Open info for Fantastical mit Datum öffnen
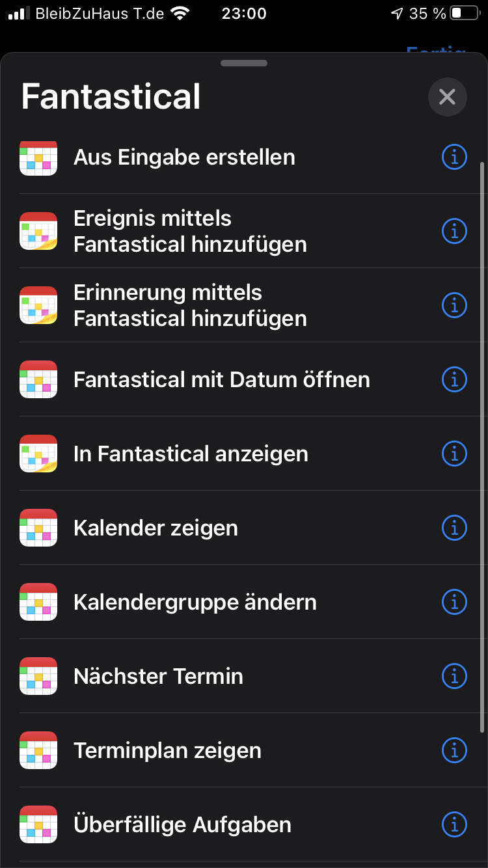Screen dimensions: 488x868 click(454, 379)
